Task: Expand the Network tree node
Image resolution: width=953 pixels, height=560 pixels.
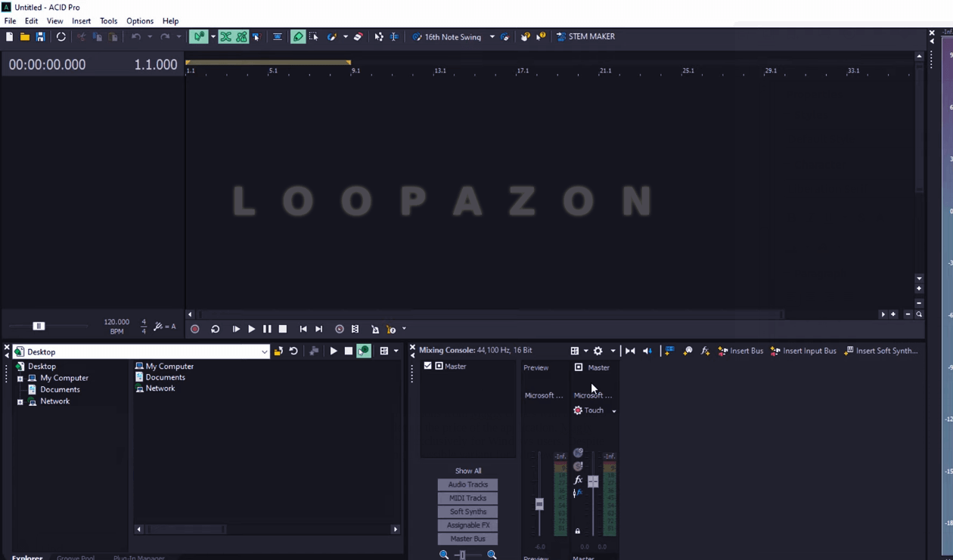Action: tap(20, 402)
